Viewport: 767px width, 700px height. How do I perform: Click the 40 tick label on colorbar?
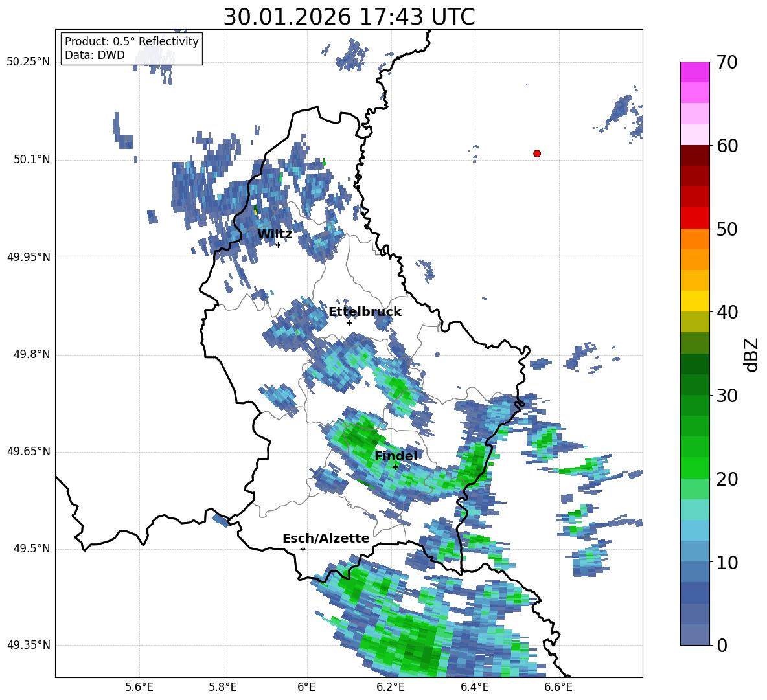coord(727,312)
